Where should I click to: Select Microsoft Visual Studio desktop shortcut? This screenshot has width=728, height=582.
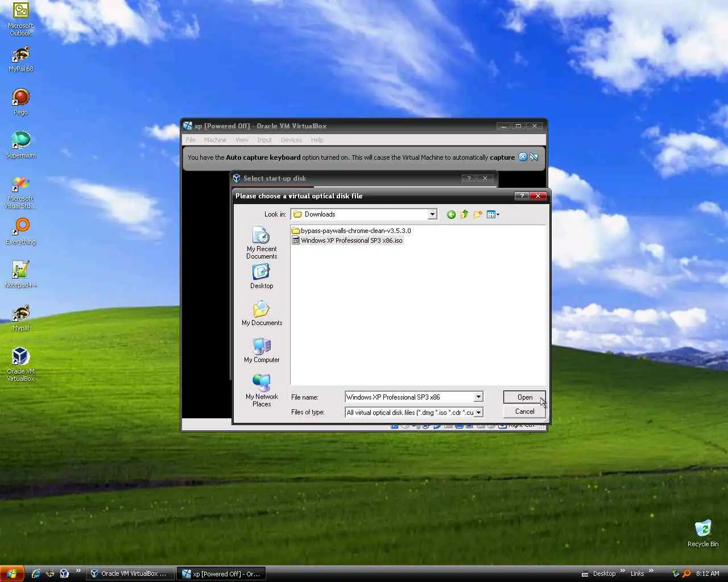(x=20, y=193)
